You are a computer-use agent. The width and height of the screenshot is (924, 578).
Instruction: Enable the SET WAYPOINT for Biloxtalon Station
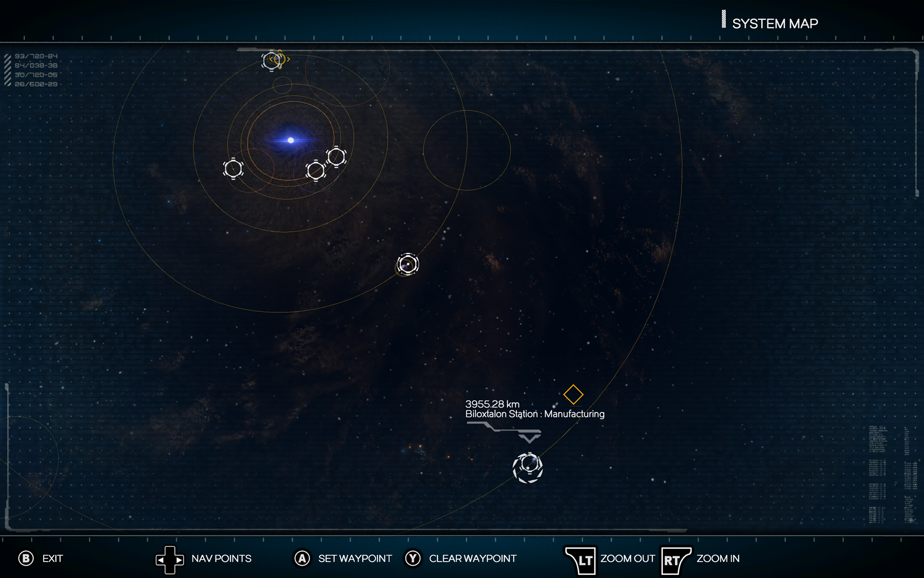pos(528,466)
